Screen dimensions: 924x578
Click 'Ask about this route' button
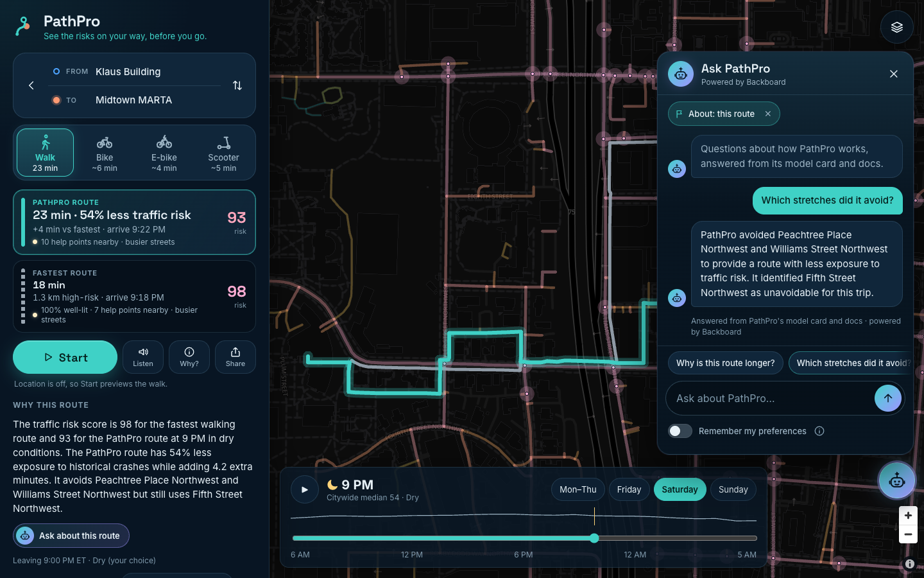coord(71,536)
